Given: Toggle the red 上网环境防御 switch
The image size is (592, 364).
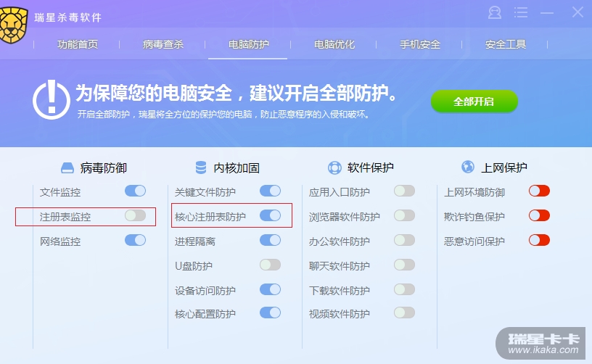Looking at the screenshot, I should (539, 191).
